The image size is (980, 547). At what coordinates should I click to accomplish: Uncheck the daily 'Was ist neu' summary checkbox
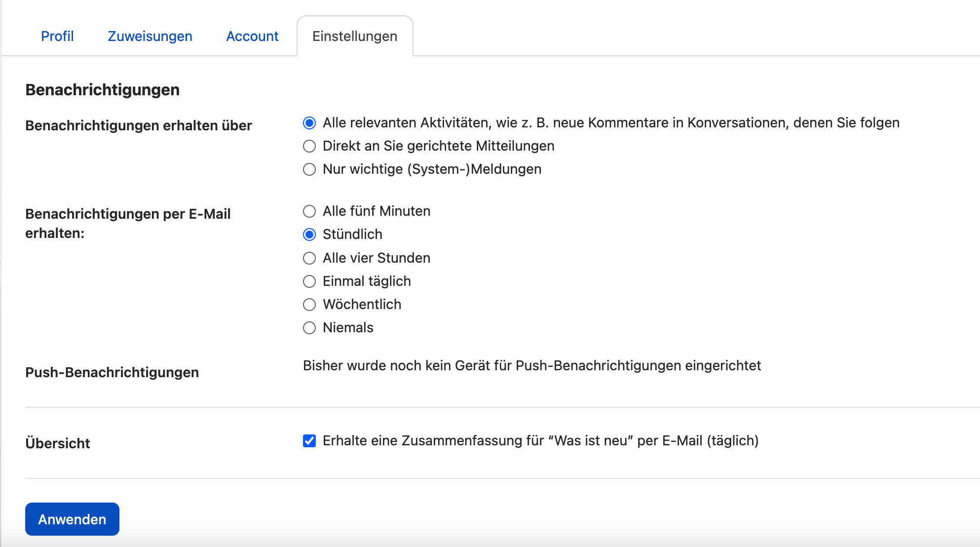[x=309, y=441]
